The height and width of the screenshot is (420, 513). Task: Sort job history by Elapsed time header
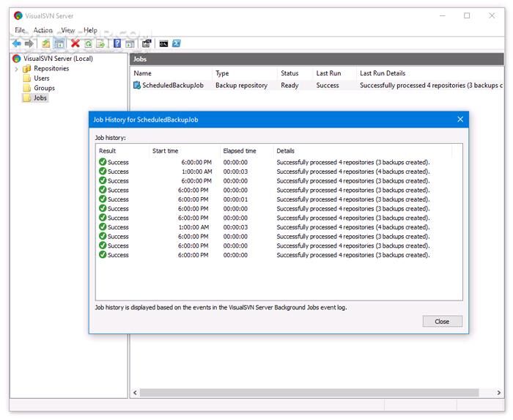tap(240, 151)
